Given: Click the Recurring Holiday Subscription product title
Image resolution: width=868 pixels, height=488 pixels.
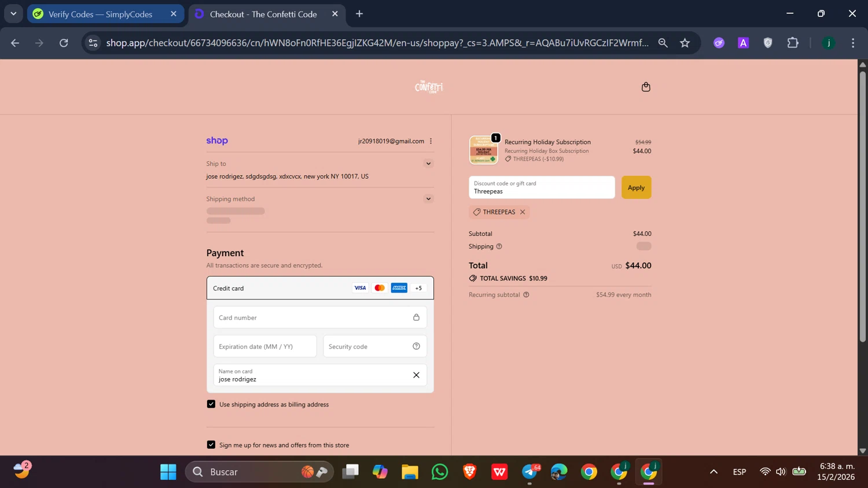Looking at the screenshot, I should point(547,142).
